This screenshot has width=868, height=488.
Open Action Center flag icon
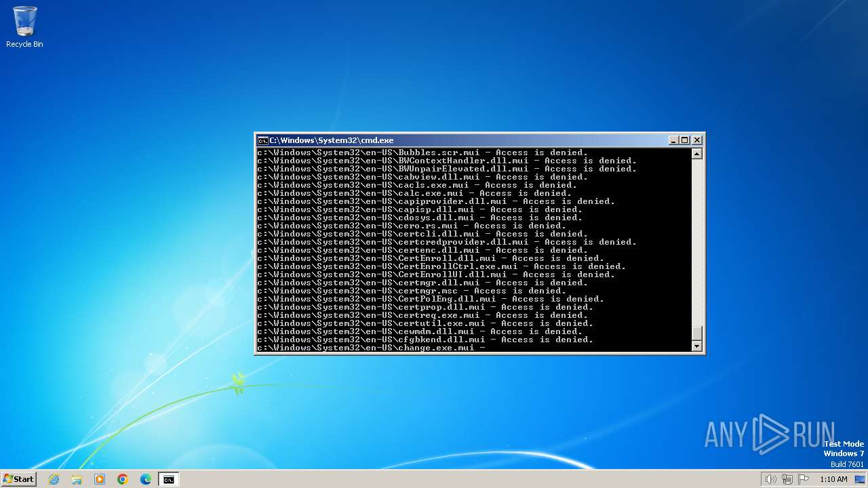coord(804,479)
